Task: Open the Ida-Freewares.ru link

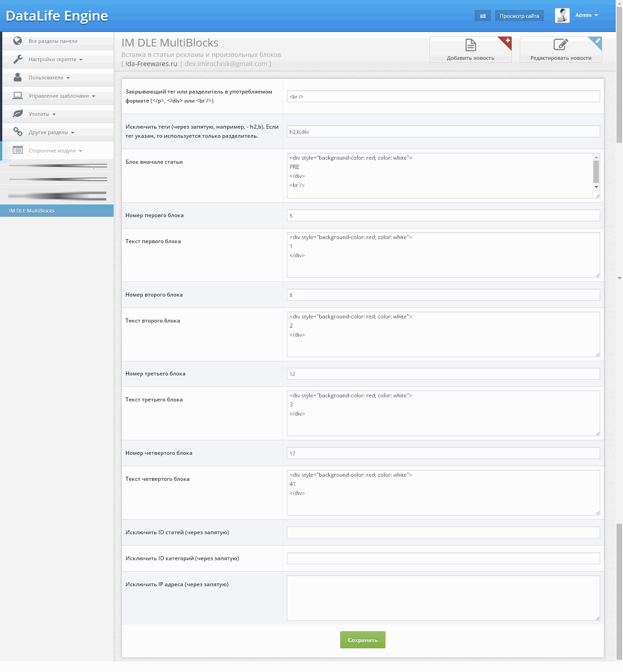Action: pos(151,64)
